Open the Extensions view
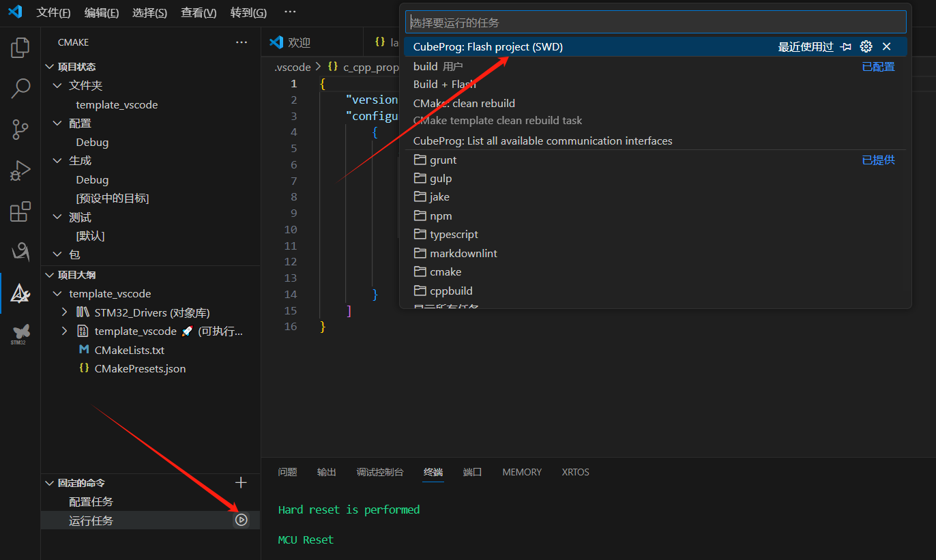The height and width of the screenshot is (560, 936). 20,211
